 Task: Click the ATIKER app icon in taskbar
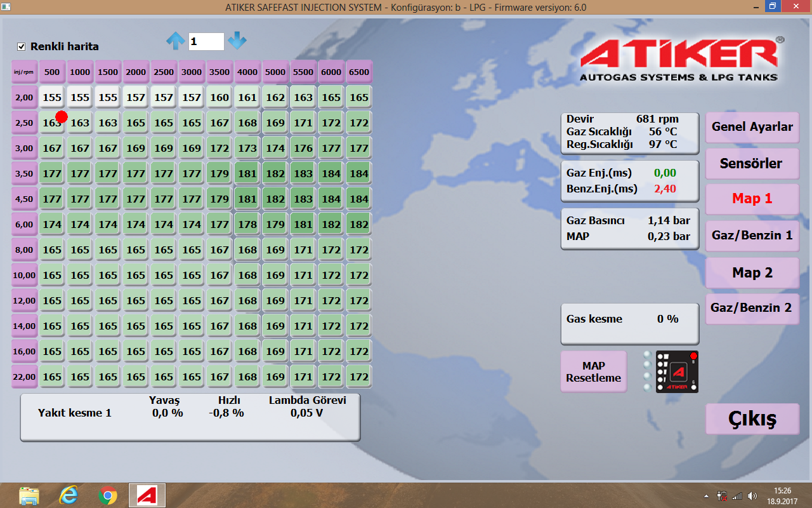pyautogui.click(x=147, y=495)
